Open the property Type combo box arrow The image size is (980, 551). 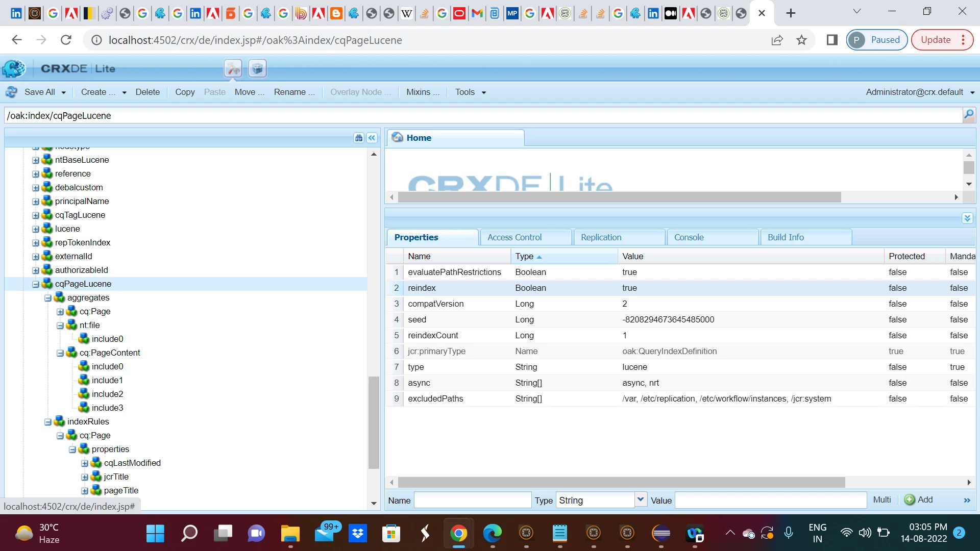coord(641,500)
